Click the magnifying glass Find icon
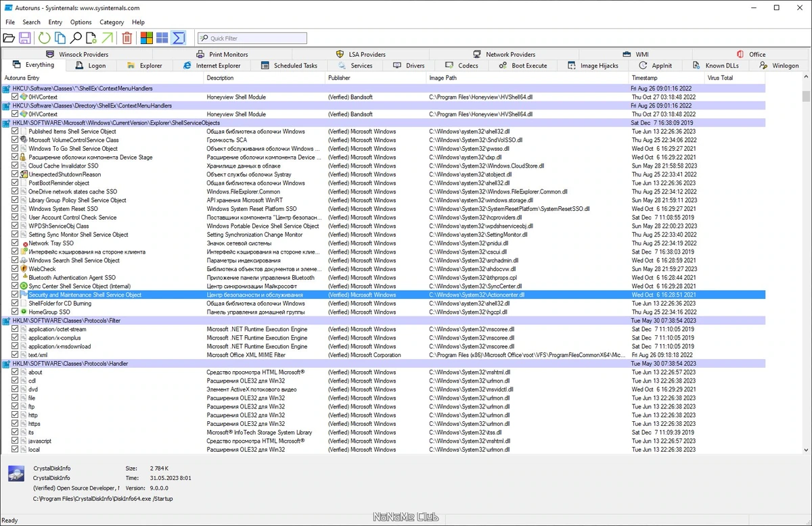Viewport: 812px width, 526px height. tap(76, 38)
